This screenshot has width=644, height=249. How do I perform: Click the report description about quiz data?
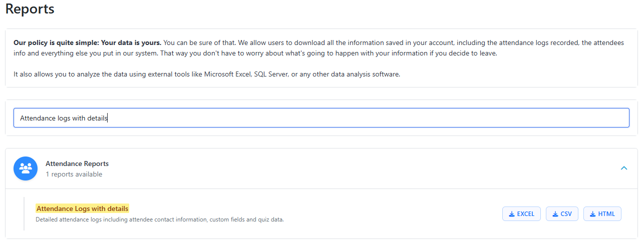coord(160,219)
